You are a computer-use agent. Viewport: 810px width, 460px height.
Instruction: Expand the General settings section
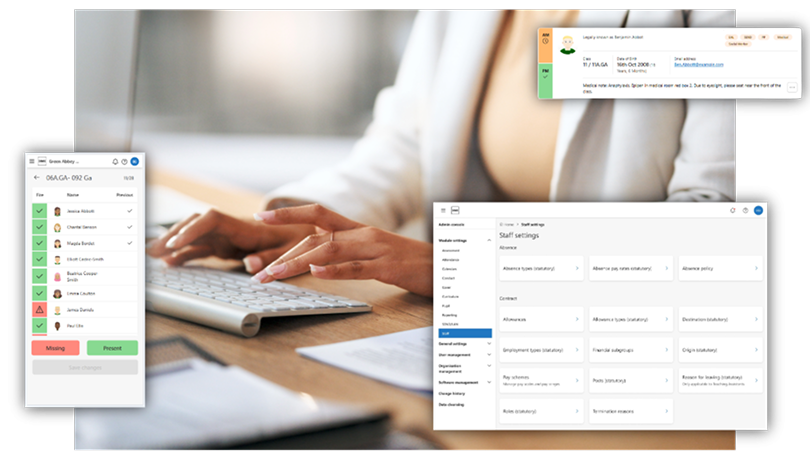tap(489, 343)
